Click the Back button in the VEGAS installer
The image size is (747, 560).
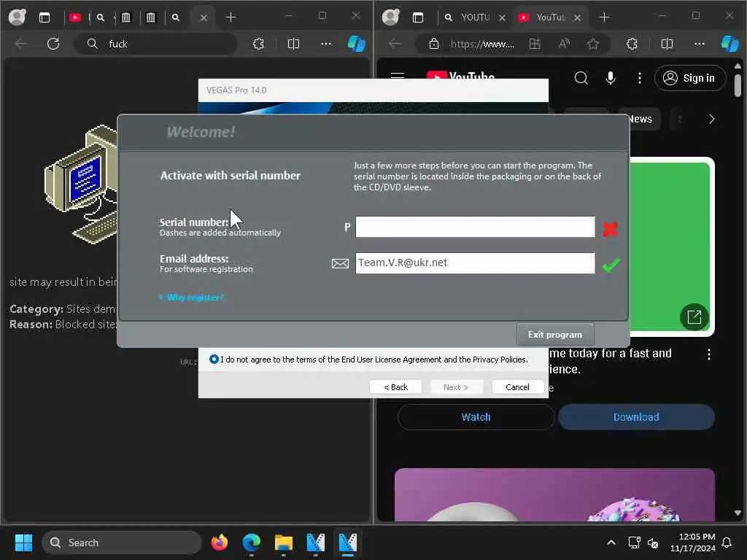point(396,387)
